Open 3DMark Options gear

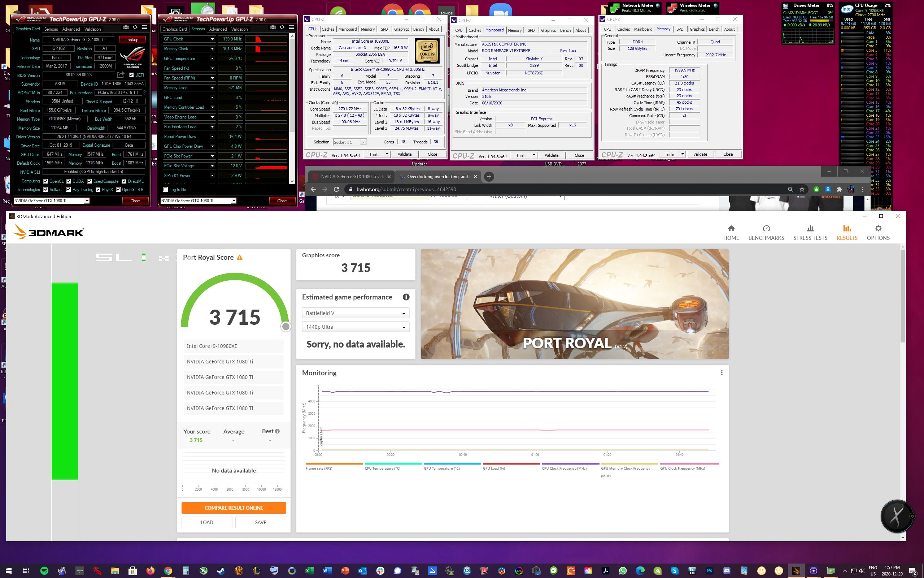tap(878, 232)
